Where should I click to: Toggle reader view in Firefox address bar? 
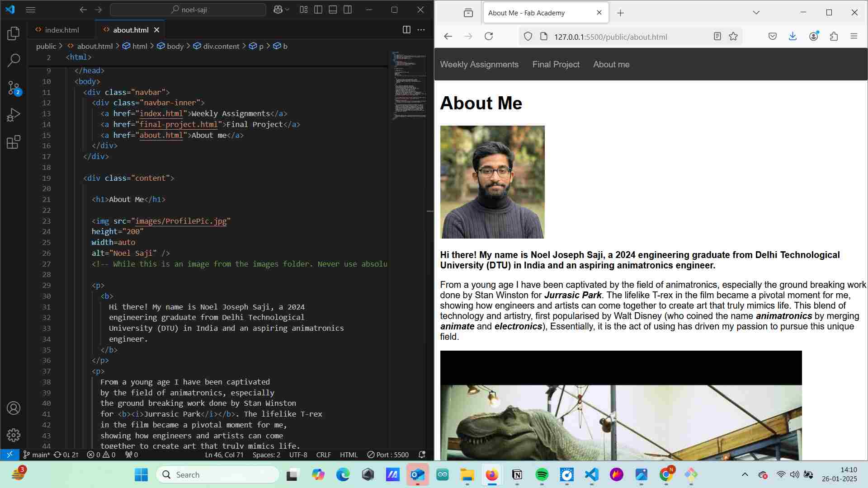(717, 37)
